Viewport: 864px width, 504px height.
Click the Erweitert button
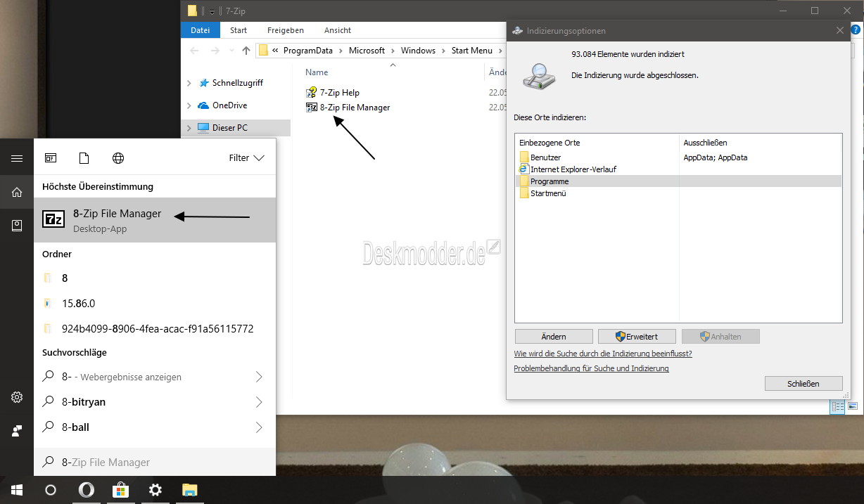pos(637,337)
